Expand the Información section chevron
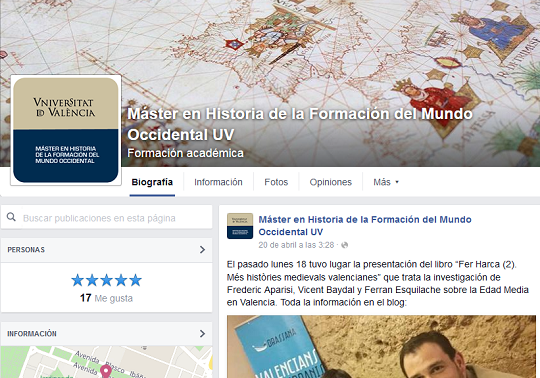 point(202,334)
